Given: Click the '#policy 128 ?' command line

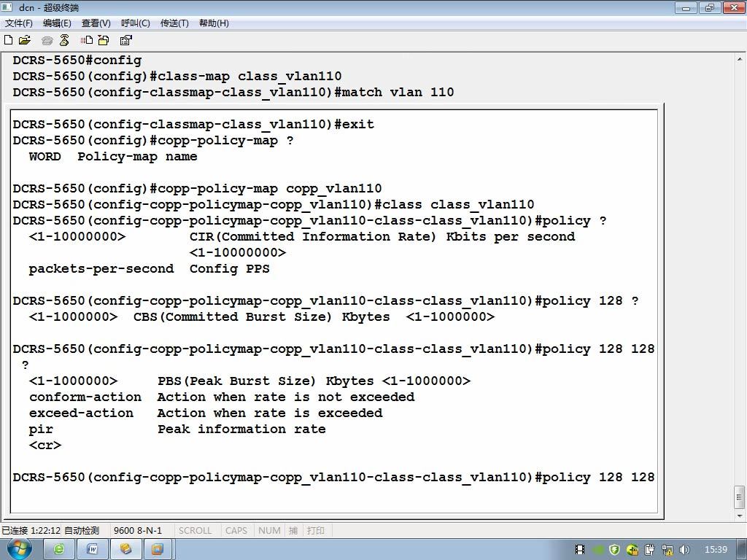Looking at the screenshot, I should (x=325, y=301).
